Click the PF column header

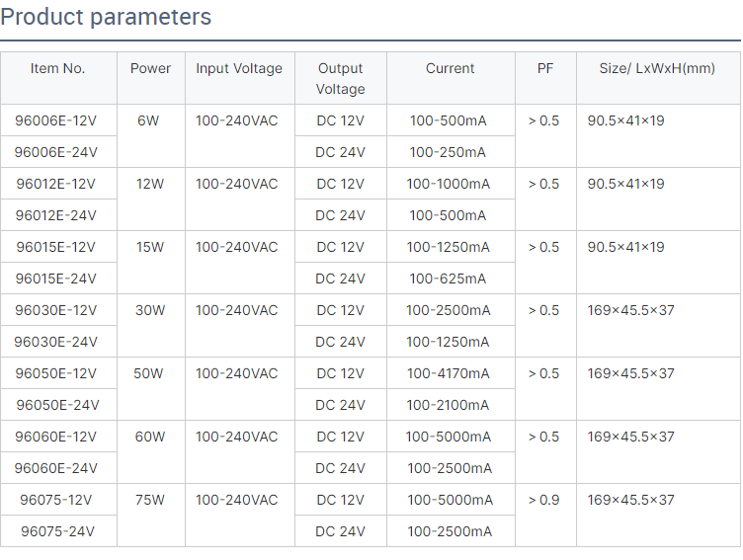(545, 69)
